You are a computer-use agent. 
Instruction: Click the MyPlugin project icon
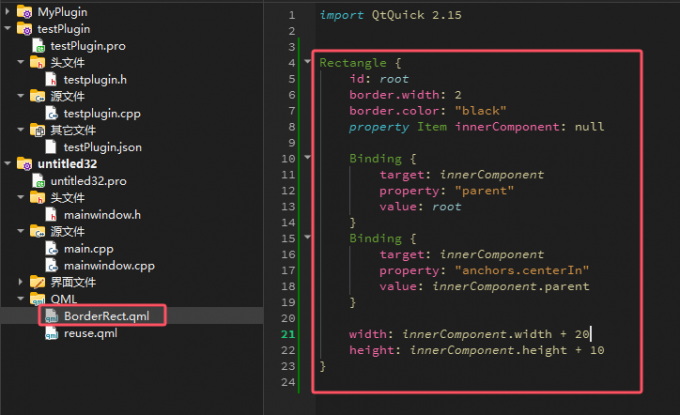pyautogui.click(x=25, y=13)
